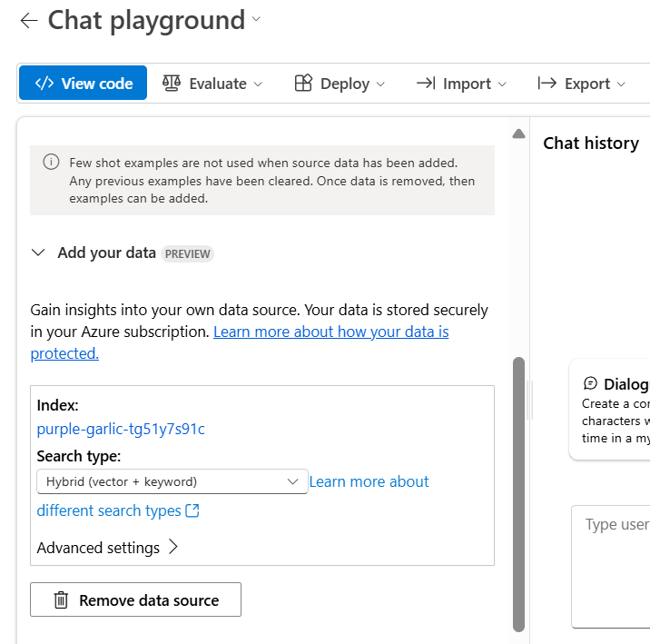Click the Dialog sample prompt card

coord(609,410)
